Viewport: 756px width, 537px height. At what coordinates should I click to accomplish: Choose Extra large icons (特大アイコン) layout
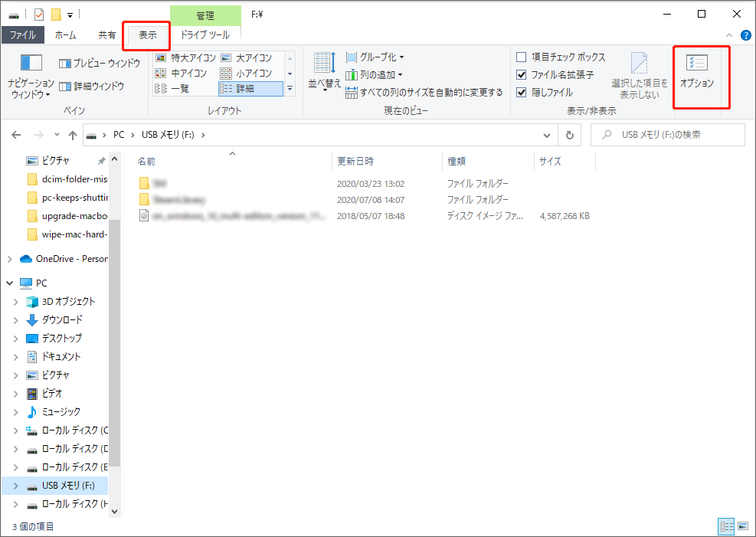tap(185, 58)
